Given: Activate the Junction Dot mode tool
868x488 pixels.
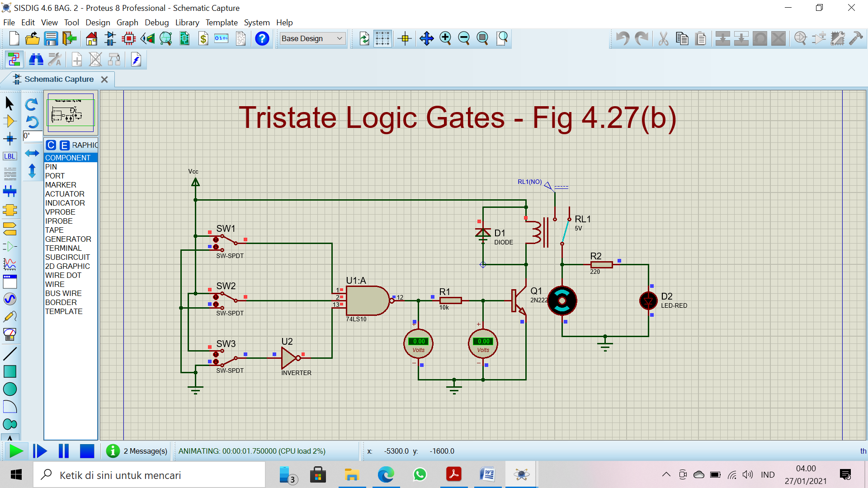Looking at the screenshot, I should point(10,139).
